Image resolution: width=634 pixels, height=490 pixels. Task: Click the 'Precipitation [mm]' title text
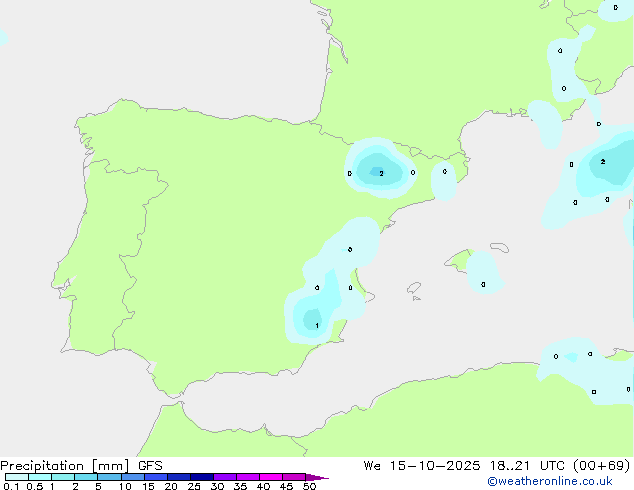[65, 466]
